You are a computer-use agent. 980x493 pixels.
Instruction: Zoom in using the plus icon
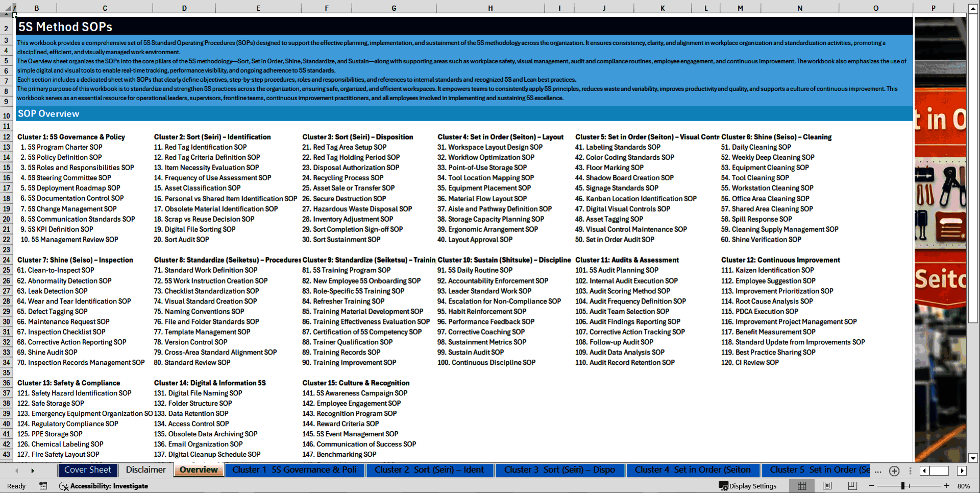point(947,486)
